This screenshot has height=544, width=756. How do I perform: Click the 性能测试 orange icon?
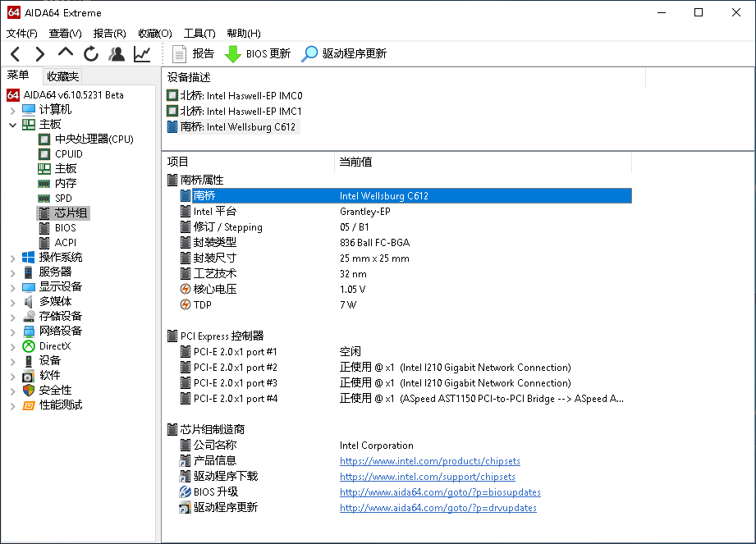(x=29, y=405)
